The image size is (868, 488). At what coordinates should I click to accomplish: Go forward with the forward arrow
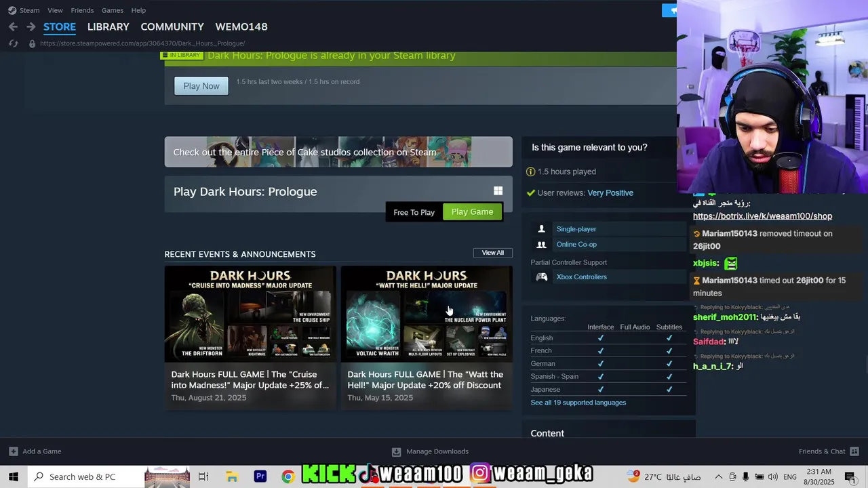point(31,26)
